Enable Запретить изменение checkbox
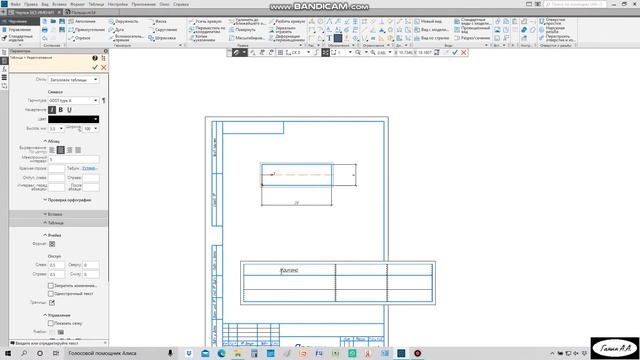The height and width of the screenshot is (360, 640). click(x=51, y=286)
